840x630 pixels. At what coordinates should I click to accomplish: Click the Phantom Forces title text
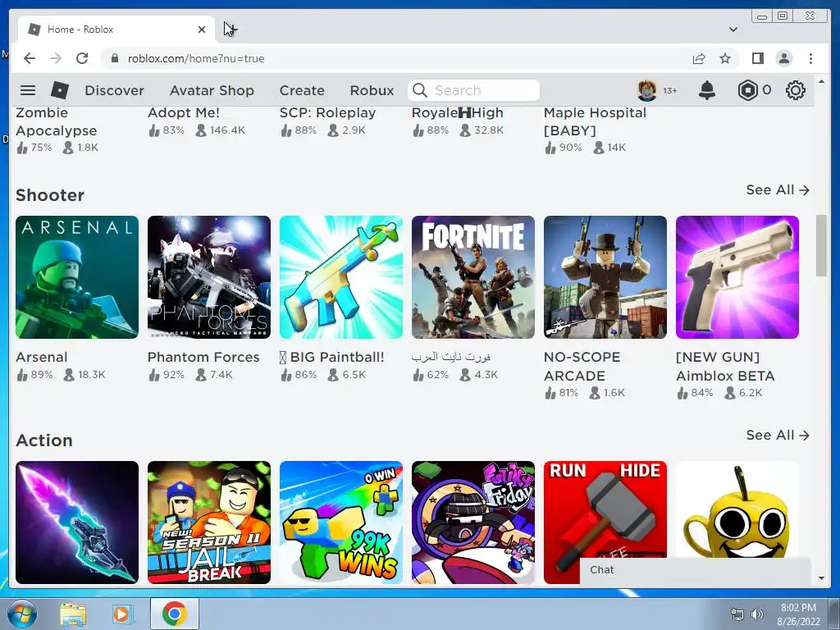(x=203, y=358)
